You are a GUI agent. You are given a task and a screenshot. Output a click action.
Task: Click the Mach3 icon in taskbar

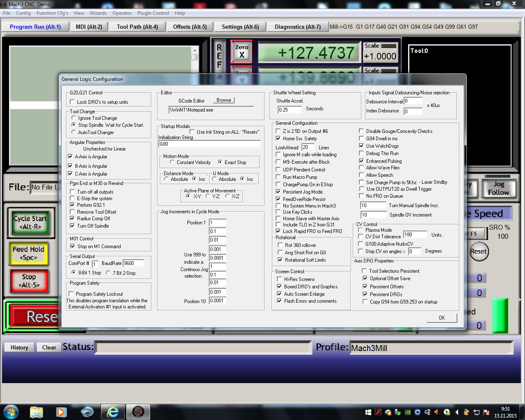(138, 411)
